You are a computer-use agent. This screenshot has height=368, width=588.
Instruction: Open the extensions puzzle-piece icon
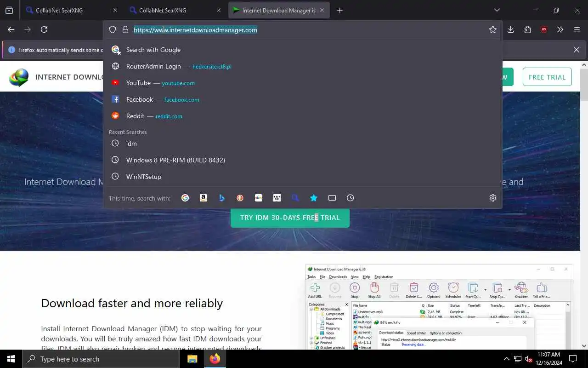point(527,29)
